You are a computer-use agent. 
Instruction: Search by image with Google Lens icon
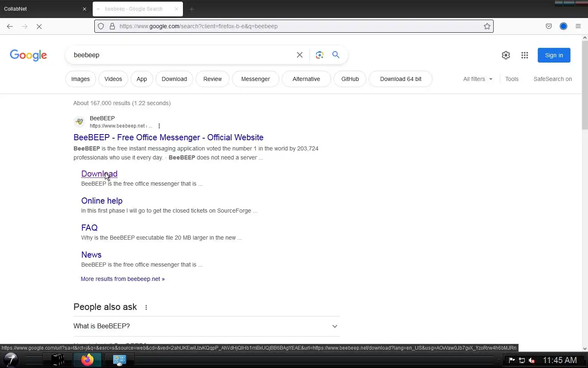[320, 55]
